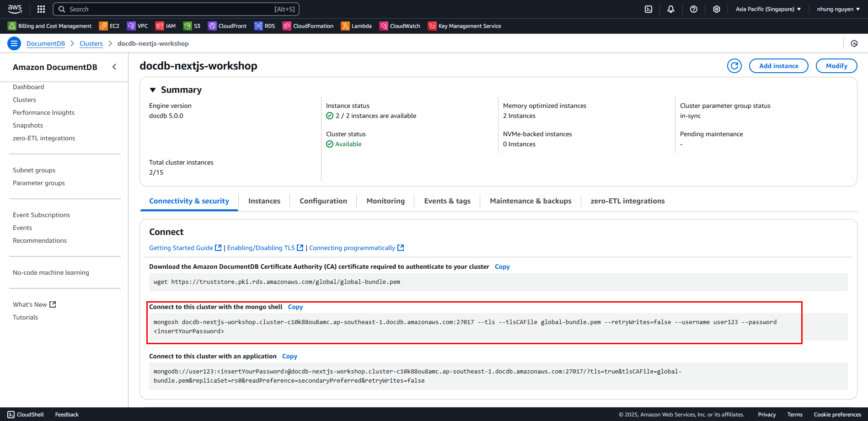Open Events in the sidebar
This screenshot has width=868, height=421.
(22, 228)
